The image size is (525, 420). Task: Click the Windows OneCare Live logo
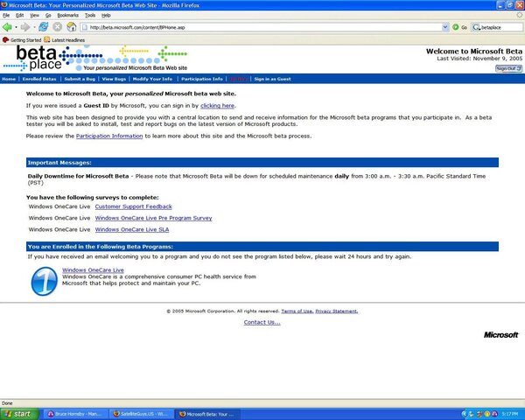[x=45, y=282]
